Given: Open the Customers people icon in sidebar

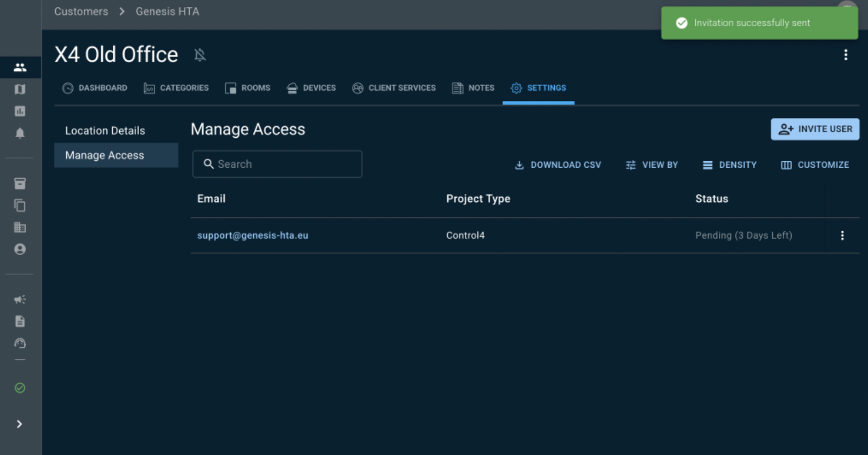Looking at the screenshot, I should (x=20, y=67).
